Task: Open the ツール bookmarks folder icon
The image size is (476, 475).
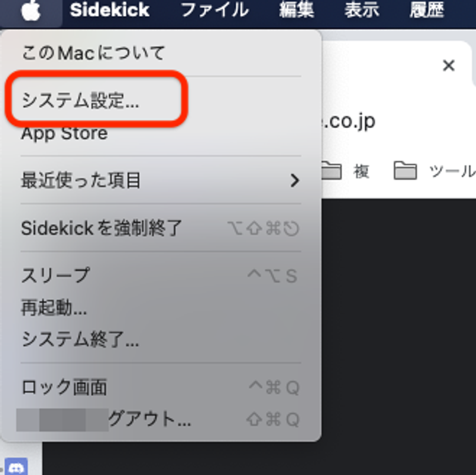Action: pyautogui.click(x=405, y=171)
